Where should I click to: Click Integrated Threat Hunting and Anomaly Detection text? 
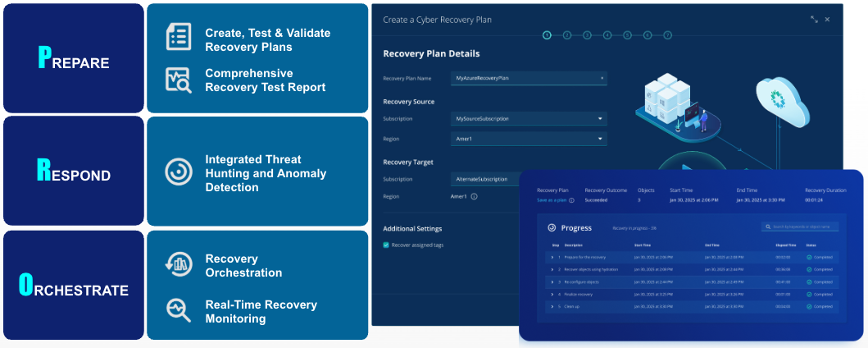click(266, 173)
